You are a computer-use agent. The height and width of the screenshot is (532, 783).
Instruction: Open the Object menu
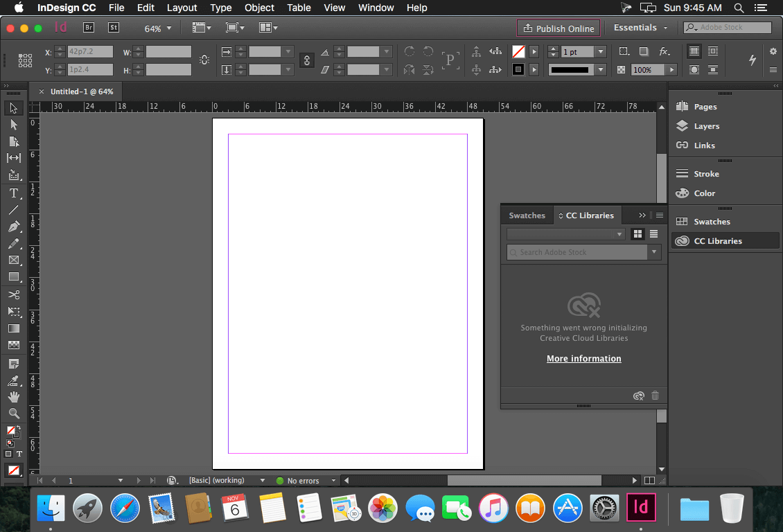click(x=259, y=8)
